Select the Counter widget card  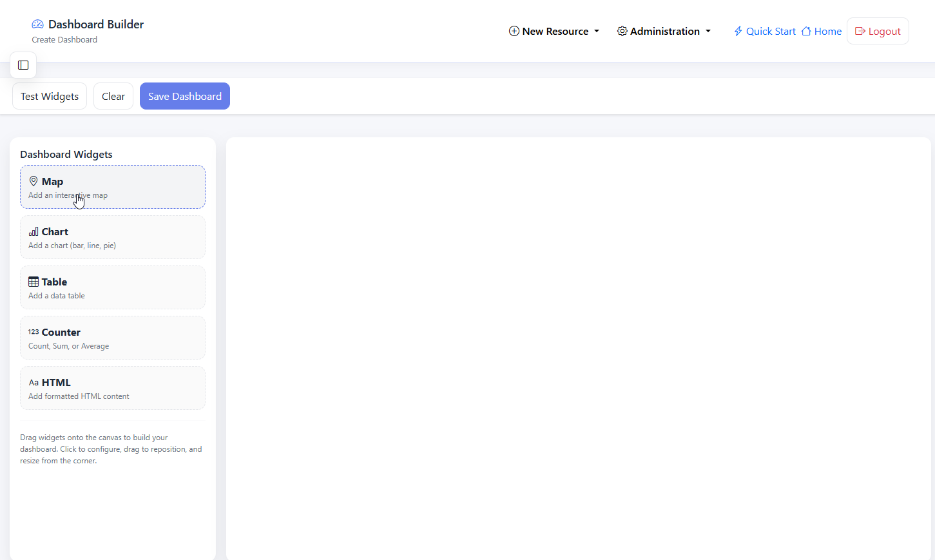coord(113,338)
